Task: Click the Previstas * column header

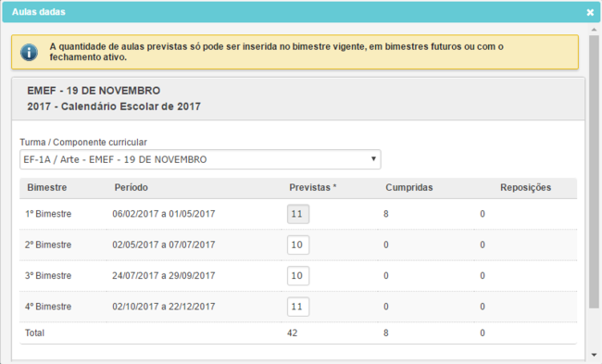Action: point(312,187)
